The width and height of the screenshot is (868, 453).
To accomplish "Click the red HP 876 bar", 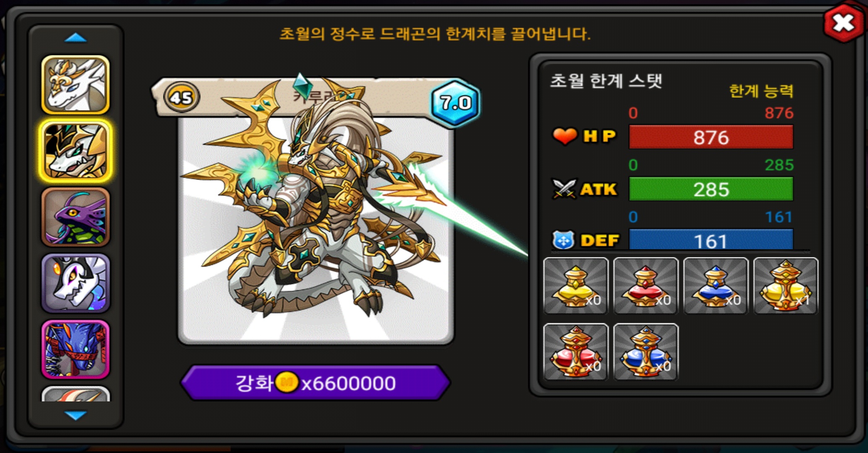I will pos(711,137).
